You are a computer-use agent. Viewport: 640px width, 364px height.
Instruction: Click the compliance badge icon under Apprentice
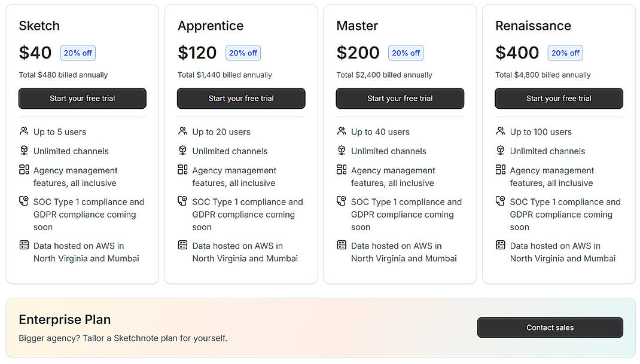pyautogui.click(x=182, y=201)
